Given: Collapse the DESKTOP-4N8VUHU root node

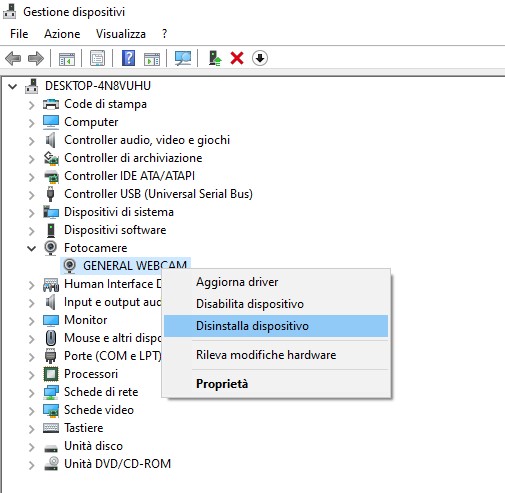Looking at the screenshot, I should click(13, 87).
